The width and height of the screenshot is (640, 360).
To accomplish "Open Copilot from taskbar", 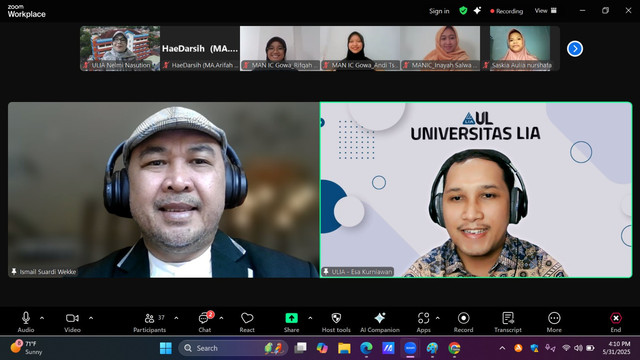I will pos(322,348).
